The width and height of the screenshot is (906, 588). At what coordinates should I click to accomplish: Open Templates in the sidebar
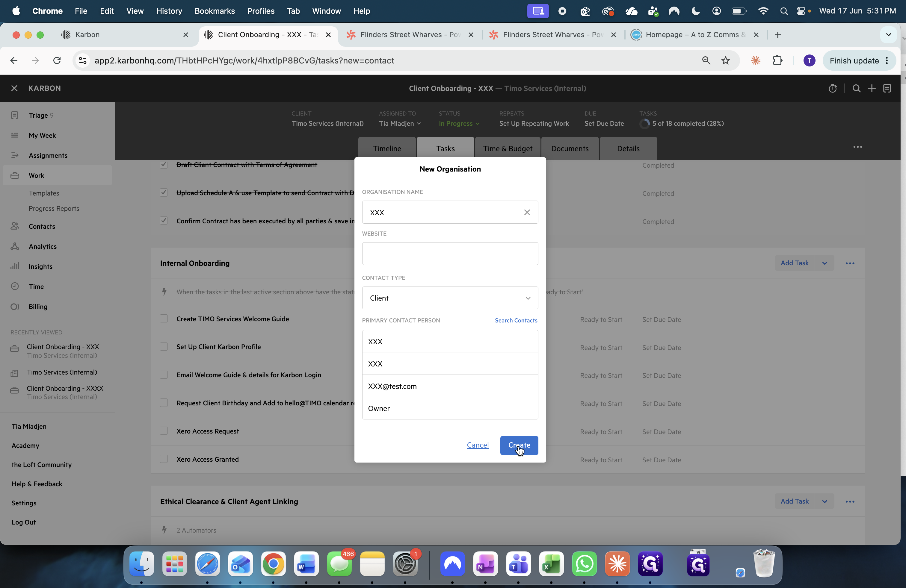coord(44,193)
